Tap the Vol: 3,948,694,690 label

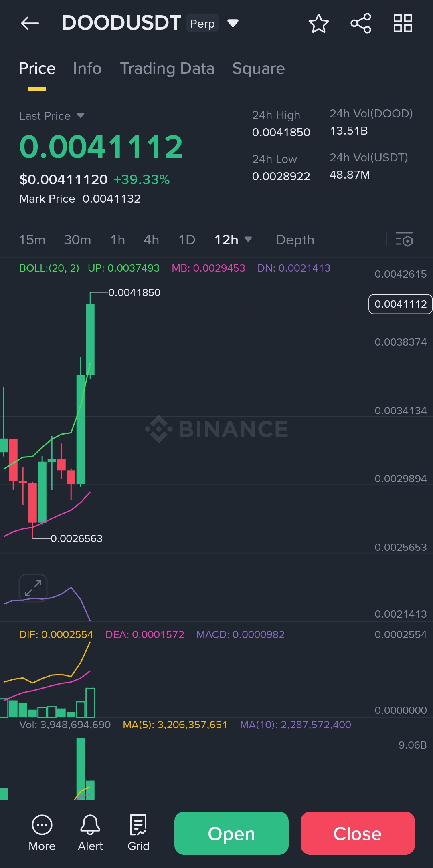tap(65, 725)
